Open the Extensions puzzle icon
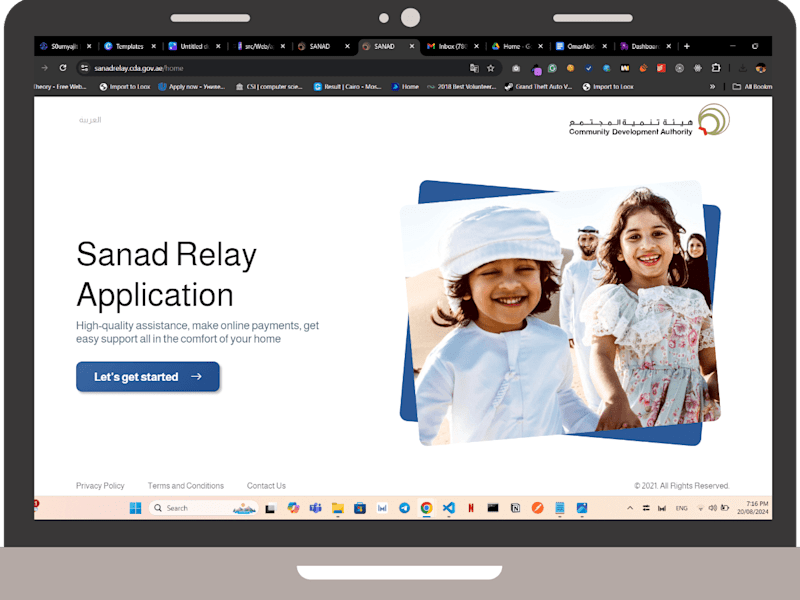 click(716, 68)
